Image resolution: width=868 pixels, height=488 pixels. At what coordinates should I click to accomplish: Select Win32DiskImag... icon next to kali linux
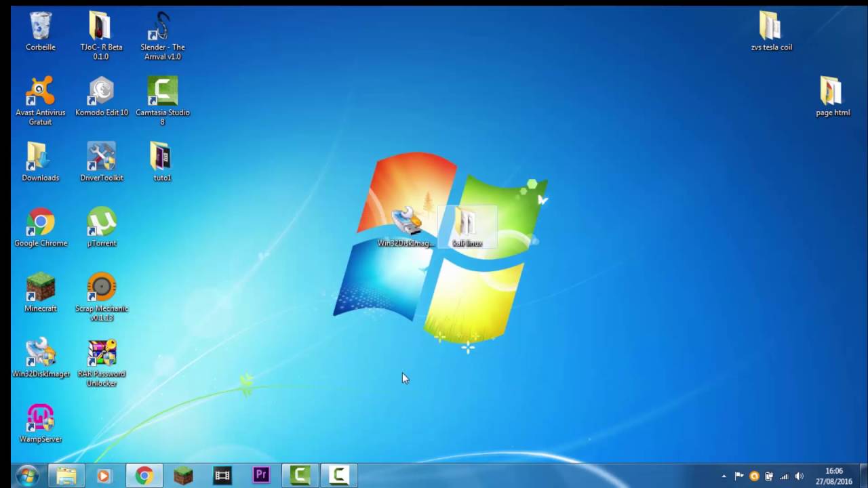(x=406, y=227)
